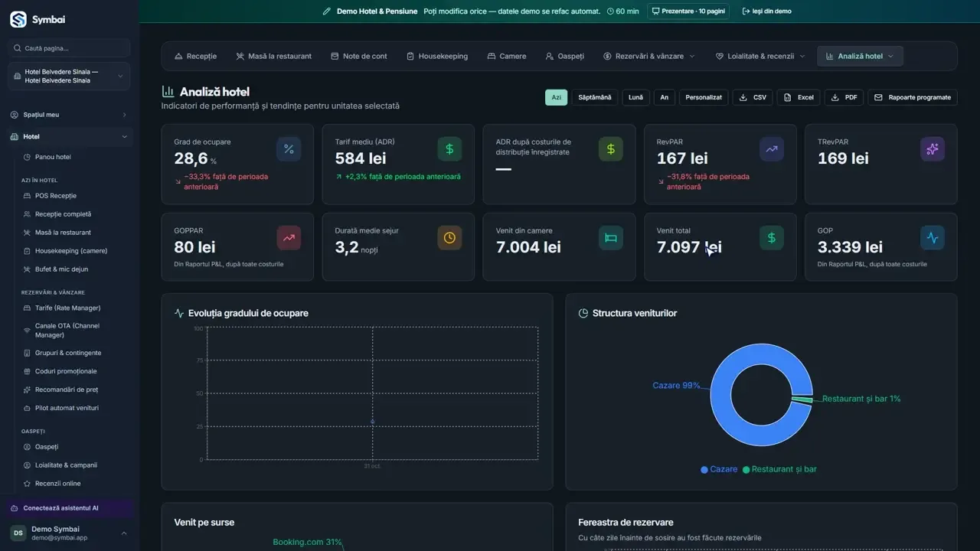Click the bed icon in Venit din camere
Screen dimensions: 980x551
[x=611, y=238]
